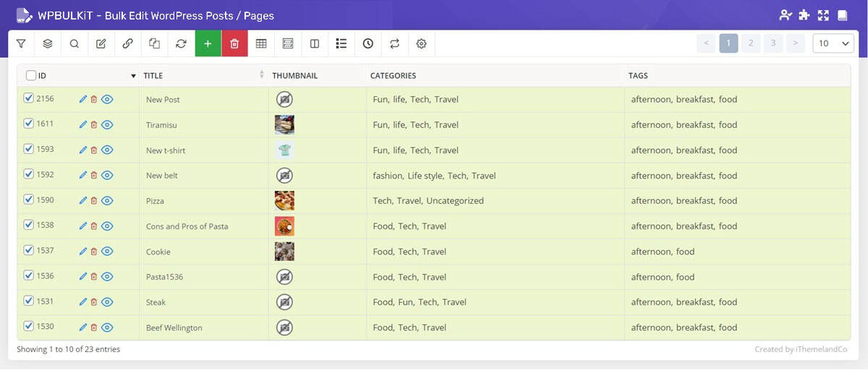The height and width of the screenshot is (370, 868).
Task: Click the no-image placeholder for New belt
Action: click(284, 175)
